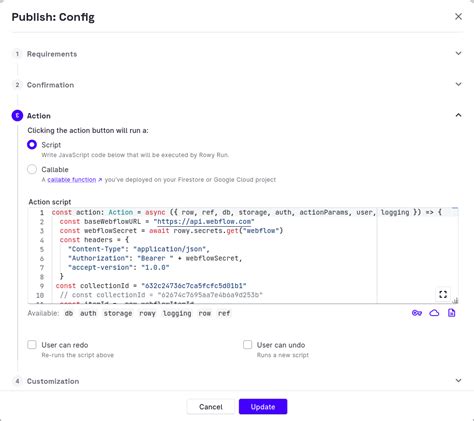The width and height of the screenshot is (474, 421).
Task: Open the script documentation file icon
Action: [x=451, y=313]
